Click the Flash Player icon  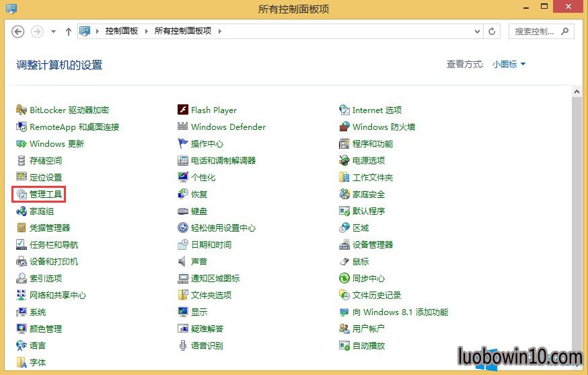[x=182, y=110]
